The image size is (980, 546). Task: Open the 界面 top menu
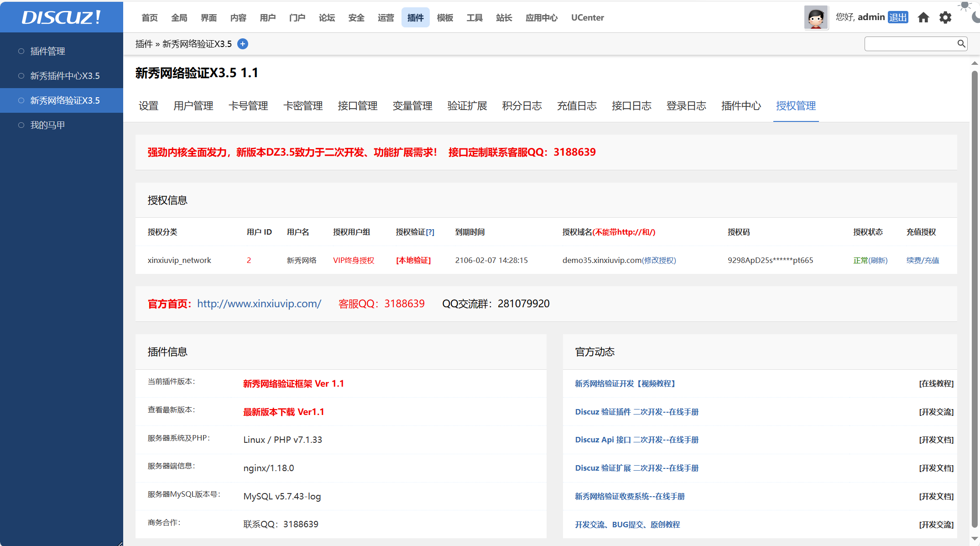(209, 17)
